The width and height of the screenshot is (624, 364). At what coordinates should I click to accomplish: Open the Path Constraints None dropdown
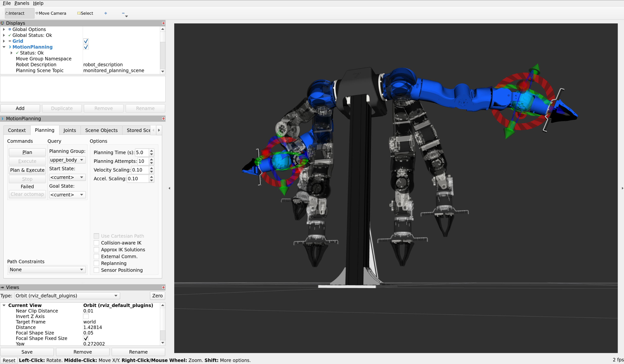click(47, 269)
